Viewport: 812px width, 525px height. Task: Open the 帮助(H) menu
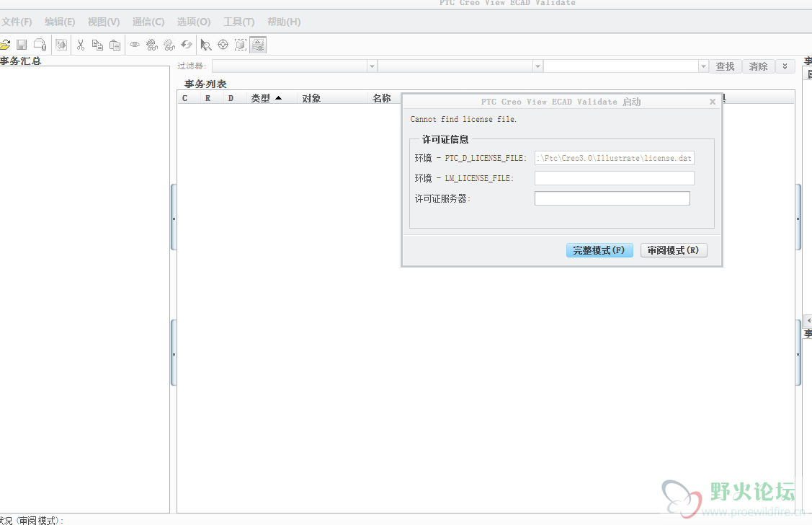tap(284, 22)
